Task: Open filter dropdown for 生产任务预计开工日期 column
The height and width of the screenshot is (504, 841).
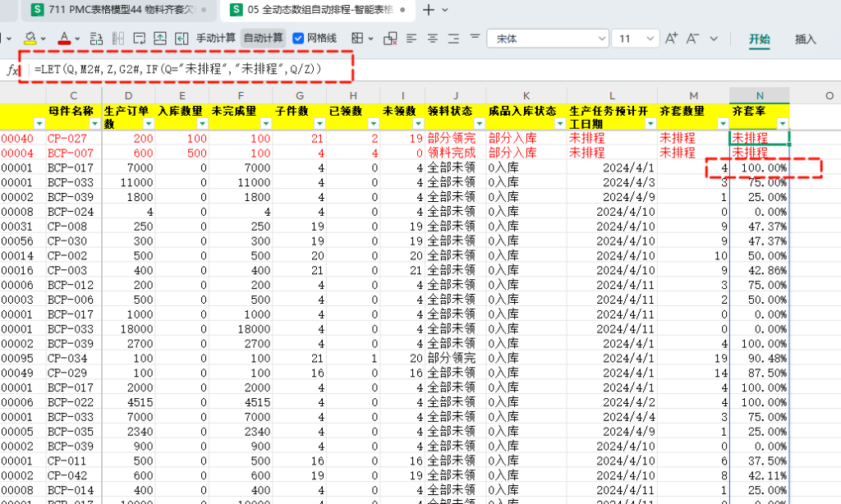Action: click(650, 124)
